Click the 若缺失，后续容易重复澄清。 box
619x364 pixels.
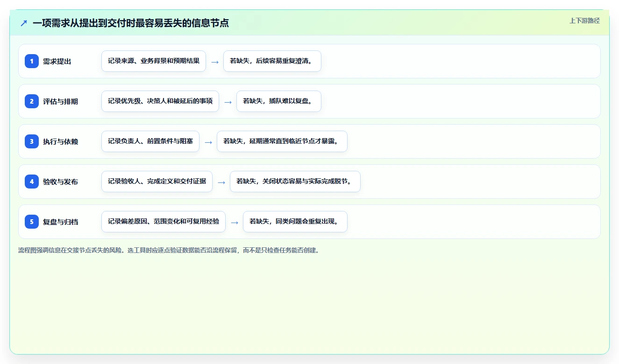click(272, 61)
